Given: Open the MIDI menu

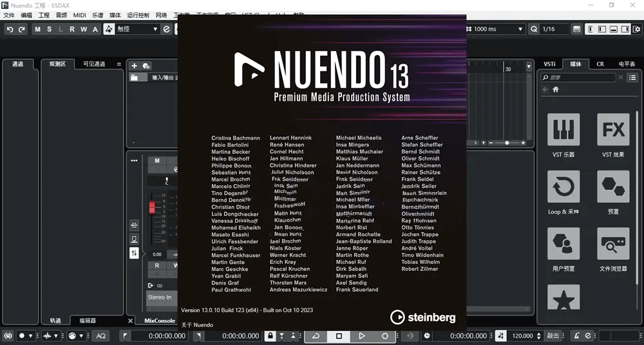Looking at the screenshot, I should 80,15.
